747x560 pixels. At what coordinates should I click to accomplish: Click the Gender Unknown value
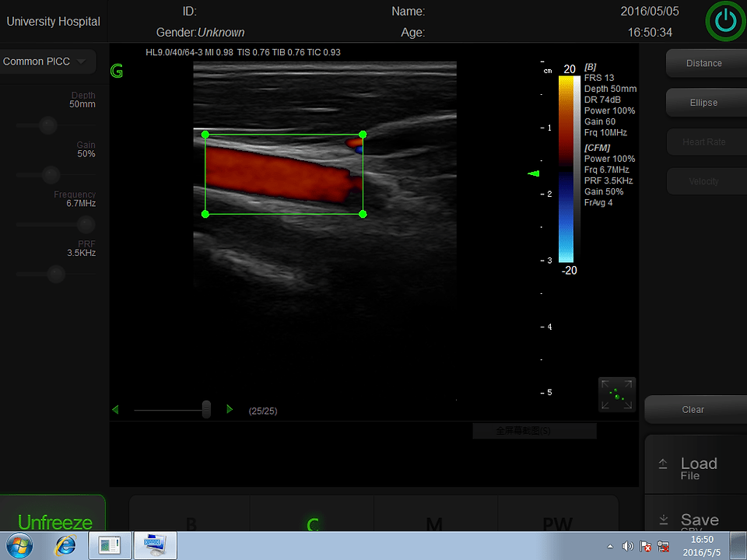tap(221, 33)
